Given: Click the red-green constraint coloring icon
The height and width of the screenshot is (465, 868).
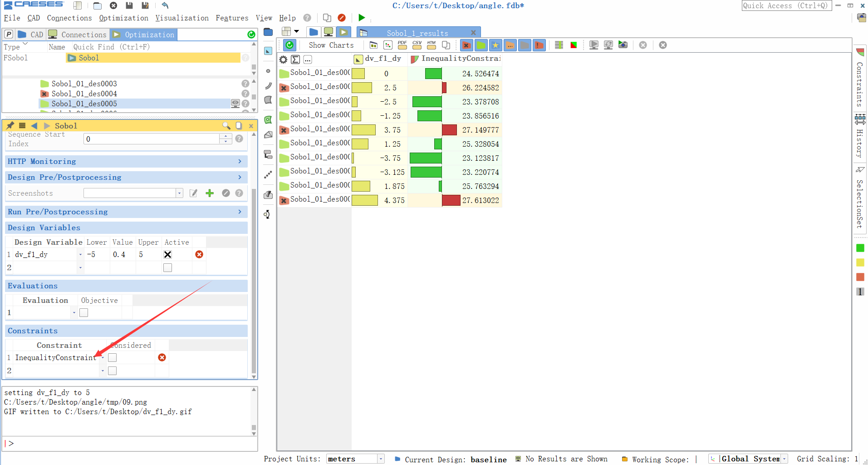Looking at the screenshot, I should [x=574, y=45].
